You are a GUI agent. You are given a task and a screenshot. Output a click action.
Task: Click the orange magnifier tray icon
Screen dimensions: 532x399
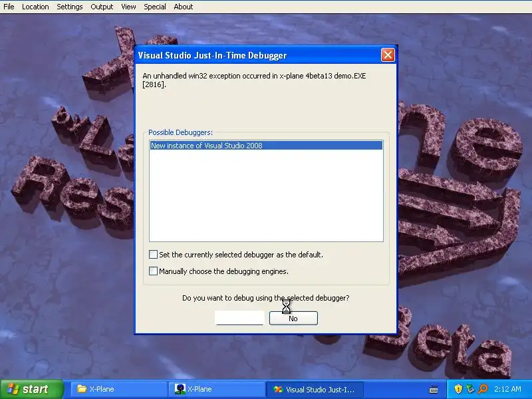pos(483,389)
